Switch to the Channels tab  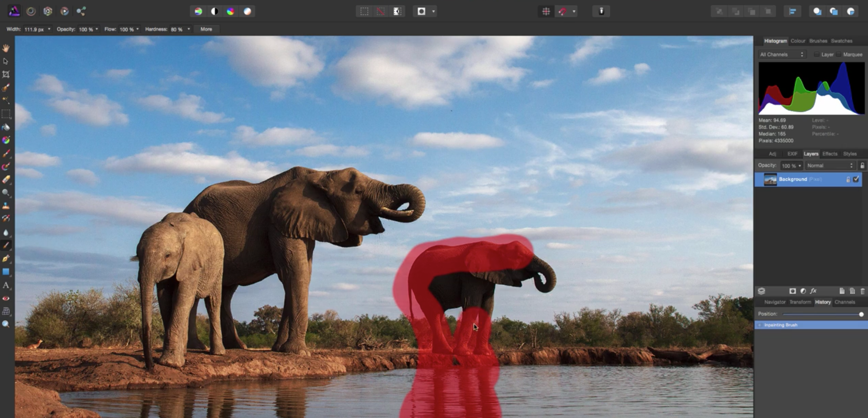(x=844, y=302)
